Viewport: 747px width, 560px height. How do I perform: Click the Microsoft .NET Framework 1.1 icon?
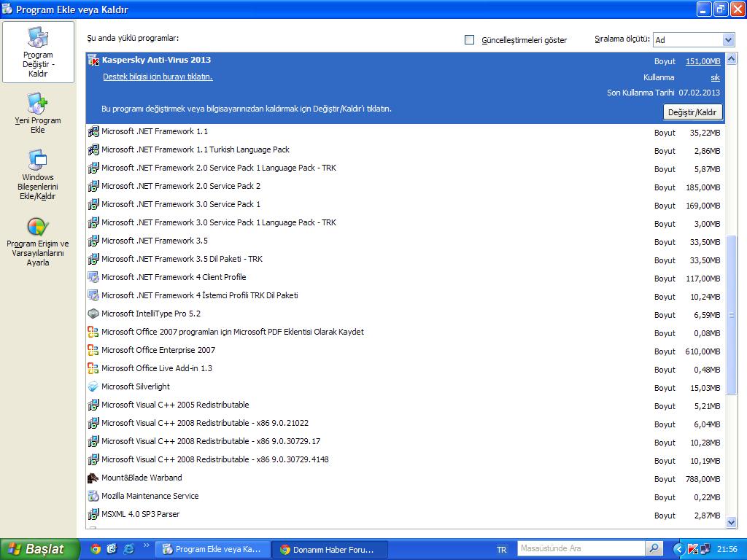click(x=93, y=131)
